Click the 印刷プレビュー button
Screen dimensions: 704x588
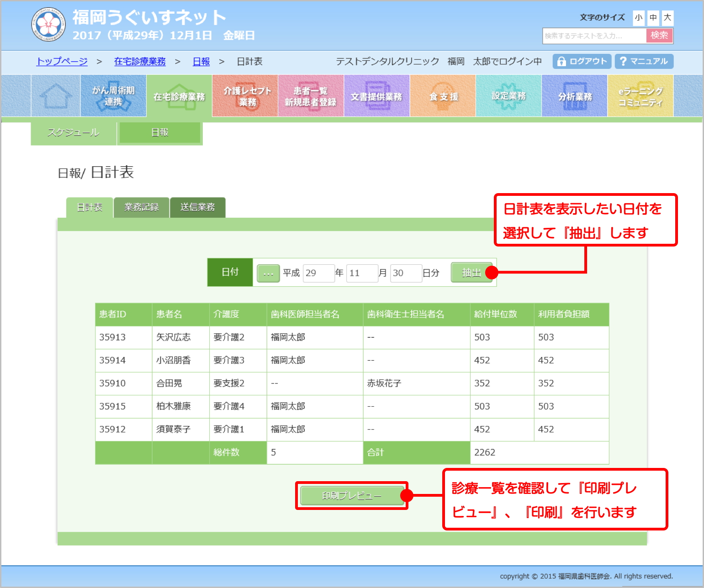[x=351, y=496]
